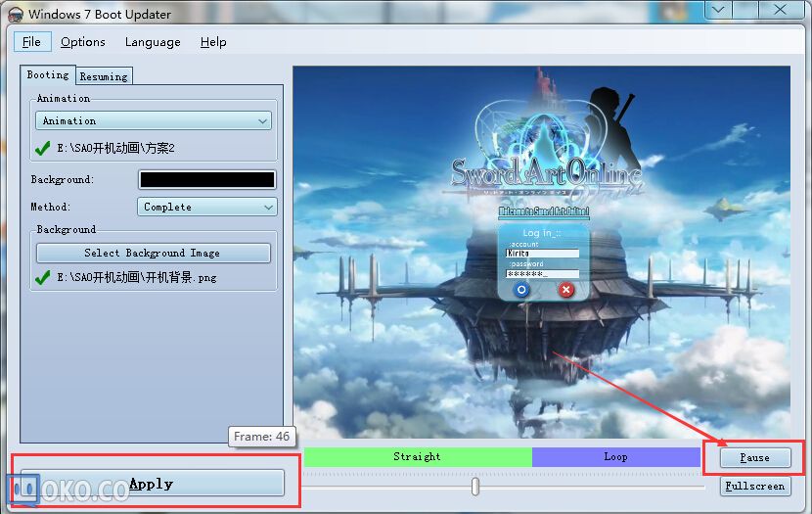Click the background image path 开机背景.png
Screen dimensions: 812x514
tap(137, 277)
